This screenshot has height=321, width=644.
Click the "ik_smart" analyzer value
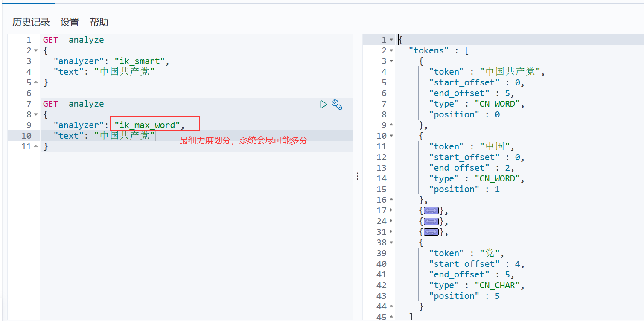point(140,61)
